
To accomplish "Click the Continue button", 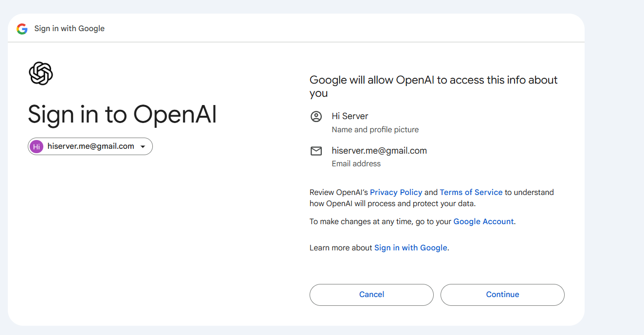I will 502,295.
